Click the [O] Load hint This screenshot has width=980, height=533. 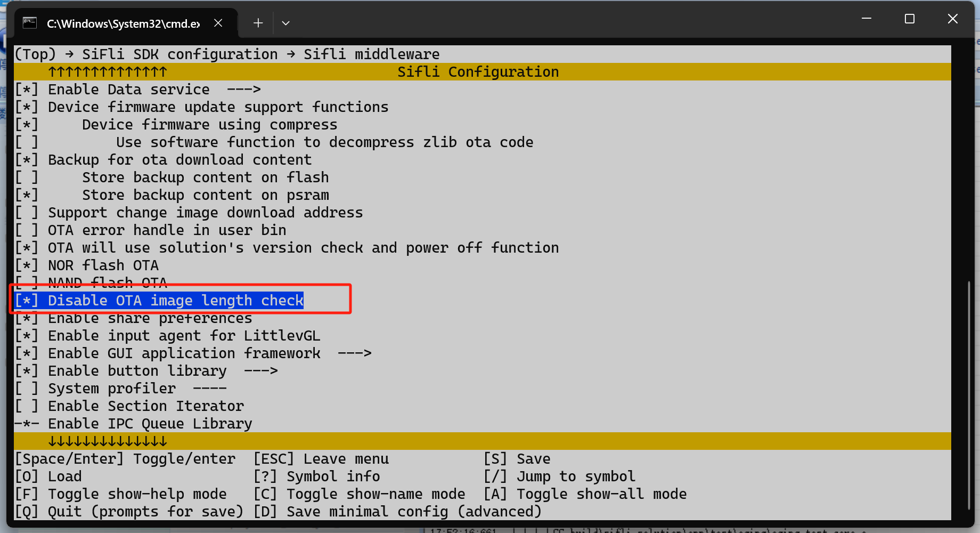point(48,477)
